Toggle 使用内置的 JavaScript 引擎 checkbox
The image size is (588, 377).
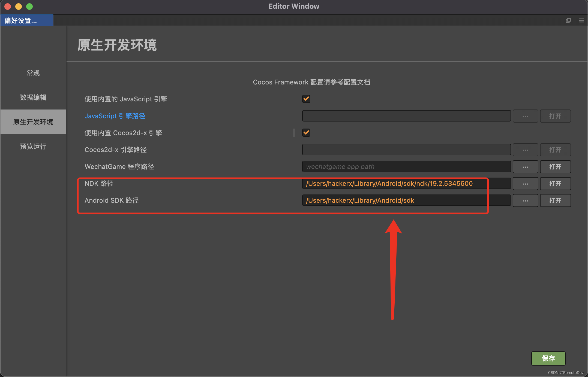tap(306, 99)
